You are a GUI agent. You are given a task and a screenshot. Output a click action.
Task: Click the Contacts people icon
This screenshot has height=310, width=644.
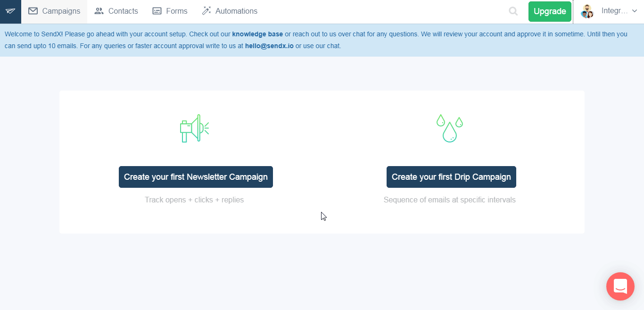99,11
